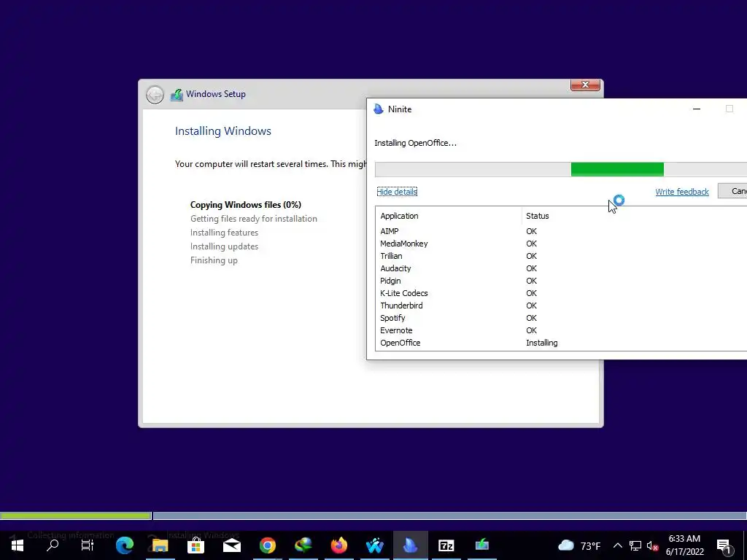Click Installing features step text
Viewport: 747px width, 560px height.
pos(225,233)
